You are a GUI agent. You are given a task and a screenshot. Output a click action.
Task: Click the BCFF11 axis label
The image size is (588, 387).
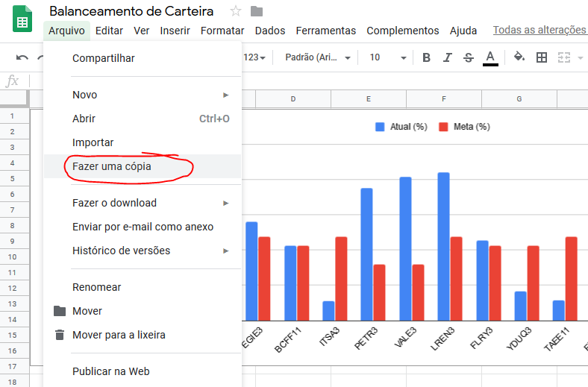288,339
